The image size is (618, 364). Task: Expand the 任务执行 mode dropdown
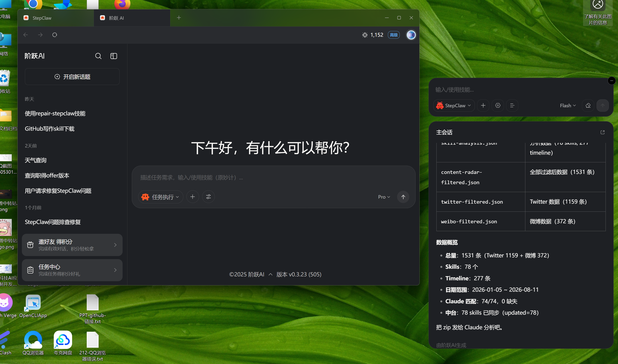tap(160, 197)
